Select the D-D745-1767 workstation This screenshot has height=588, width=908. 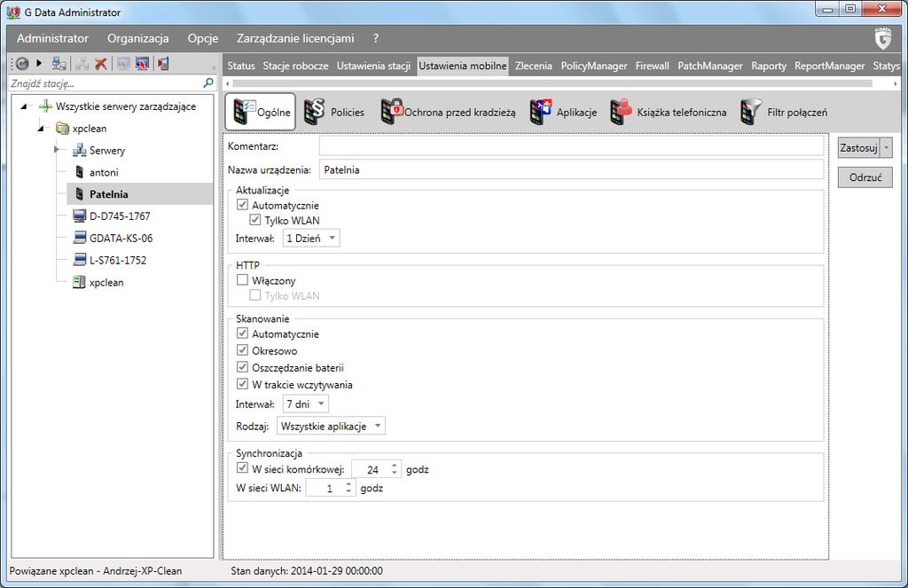120,216
